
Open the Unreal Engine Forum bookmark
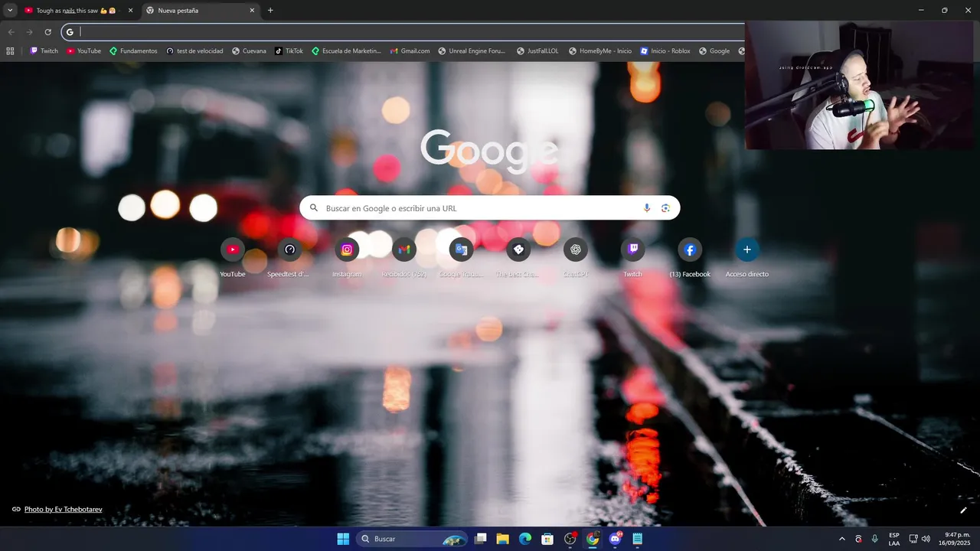[x=472, y=51]
